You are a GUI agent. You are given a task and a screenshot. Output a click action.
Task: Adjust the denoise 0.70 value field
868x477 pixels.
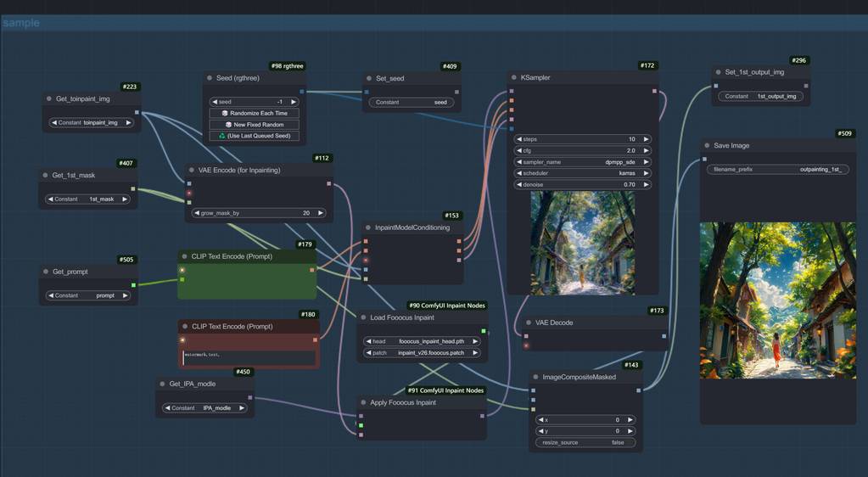584,184
